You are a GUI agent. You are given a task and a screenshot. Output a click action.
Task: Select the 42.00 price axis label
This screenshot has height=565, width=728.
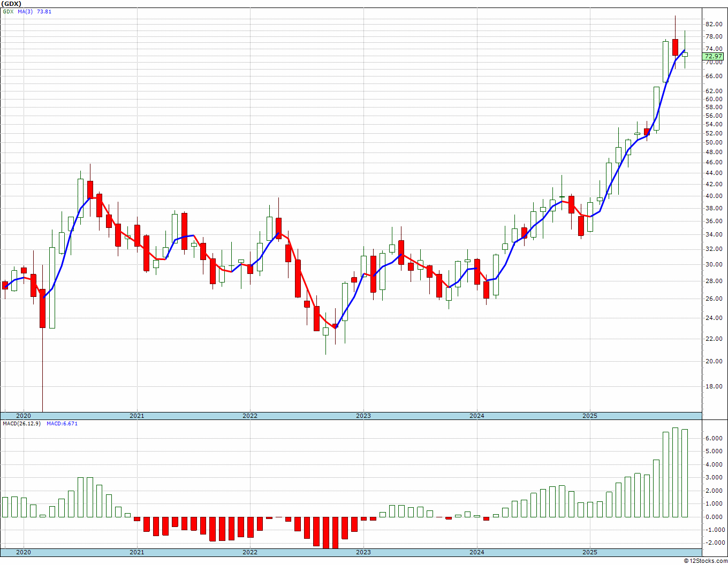[x=714, y=184]
